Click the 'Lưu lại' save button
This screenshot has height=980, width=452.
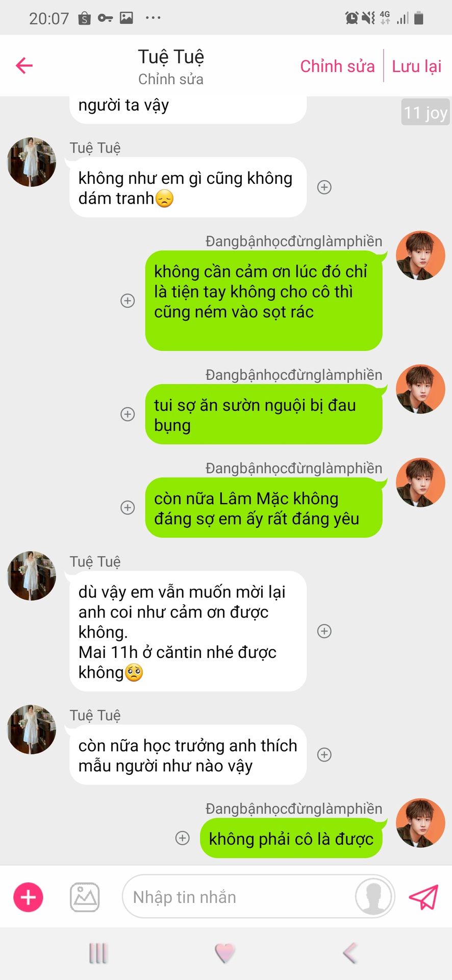point(417,66)
